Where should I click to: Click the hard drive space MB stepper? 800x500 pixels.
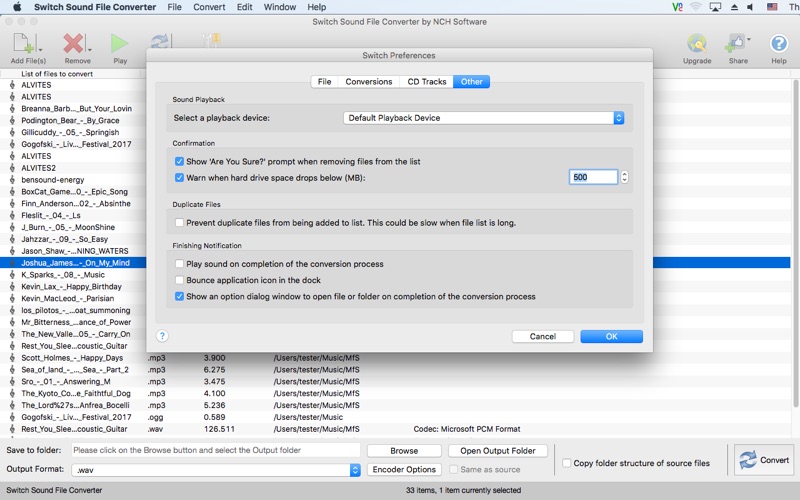tap(624, 177)
